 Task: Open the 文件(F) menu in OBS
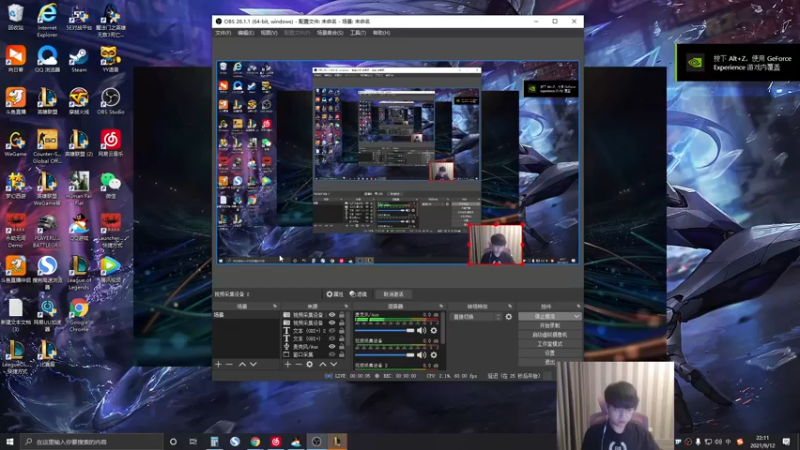coord(223,33)
